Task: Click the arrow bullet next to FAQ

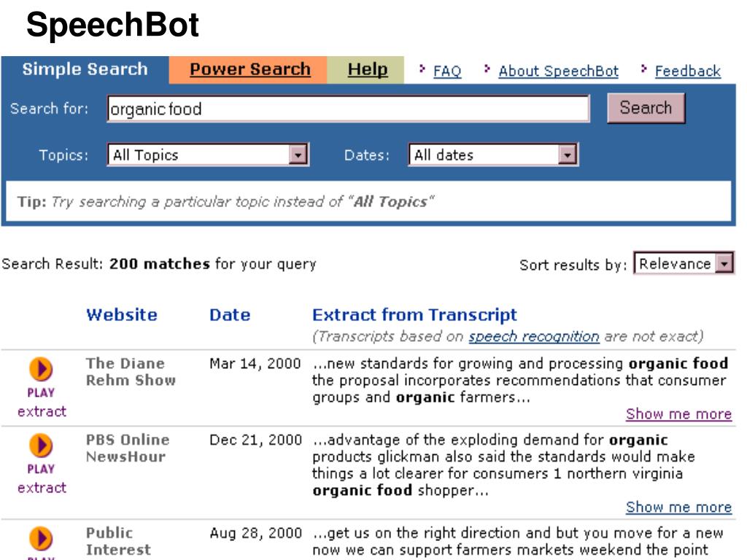Action: pos(422,69)
